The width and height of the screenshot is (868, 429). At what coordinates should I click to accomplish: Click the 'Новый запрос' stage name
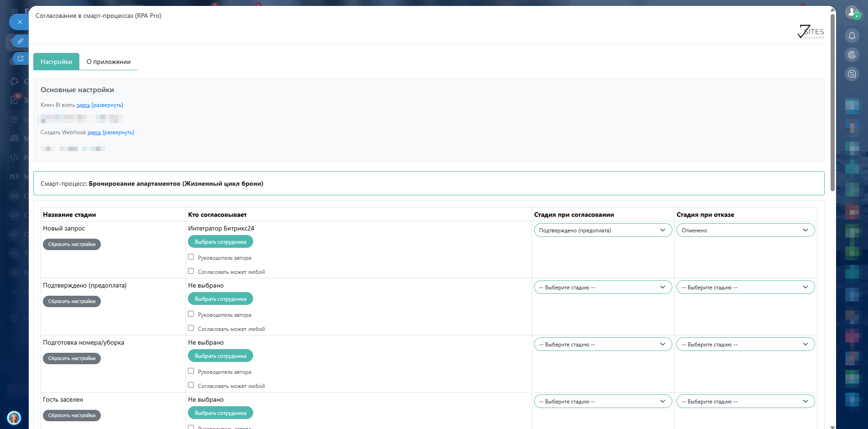(x=64, y=228)
